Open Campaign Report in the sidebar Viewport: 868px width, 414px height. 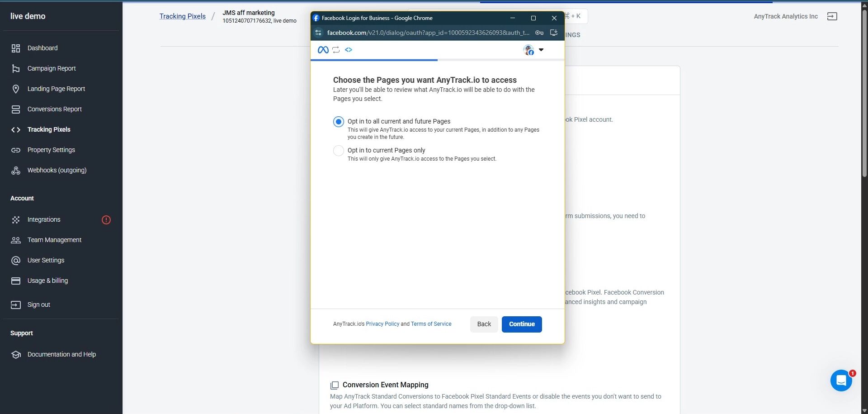52,69
